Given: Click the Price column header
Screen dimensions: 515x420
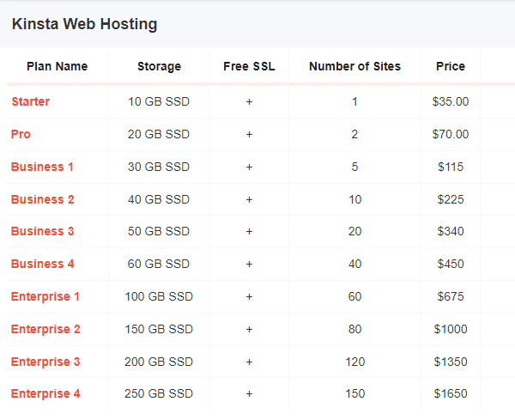Looking at the screenshot, I should click(451, 66).
